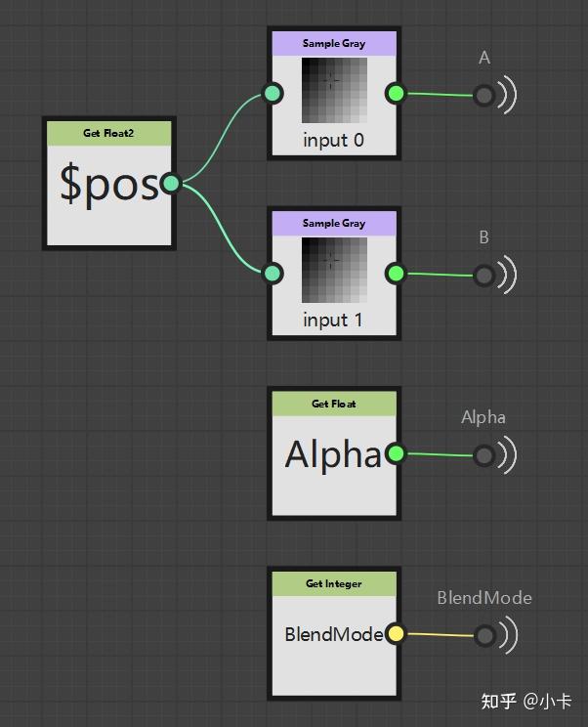The width and height of the screenshot is (588, 727).
Task: Click the 'input 1' label text
Action: [x=333, y=320]
